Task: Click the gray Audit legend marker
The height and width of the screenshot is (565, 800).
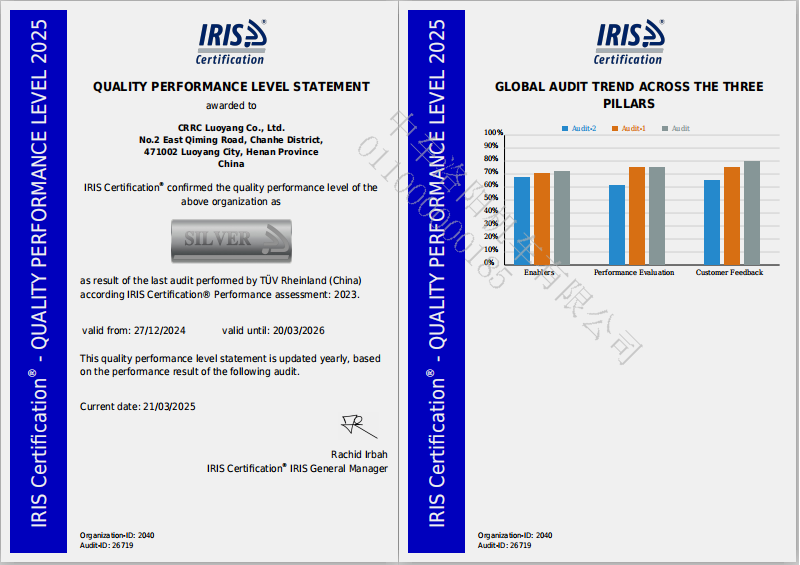Action: [665, 129]
